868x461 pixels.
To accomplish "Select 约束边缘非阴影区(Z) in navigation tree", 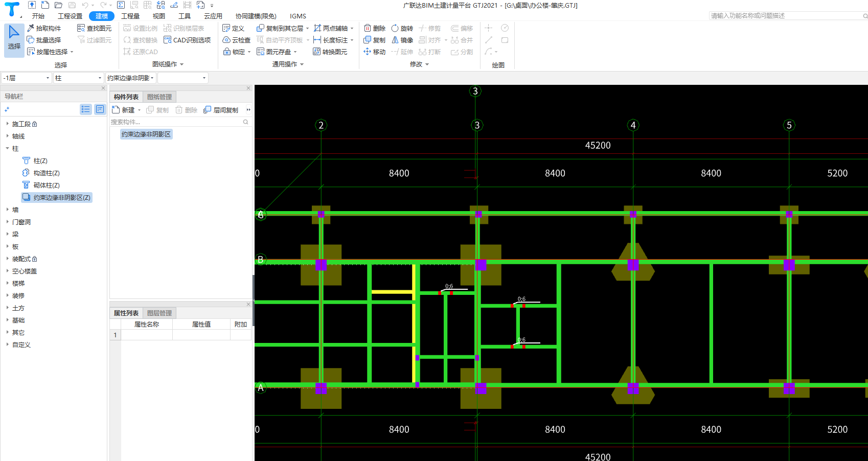I will point(57,197).
